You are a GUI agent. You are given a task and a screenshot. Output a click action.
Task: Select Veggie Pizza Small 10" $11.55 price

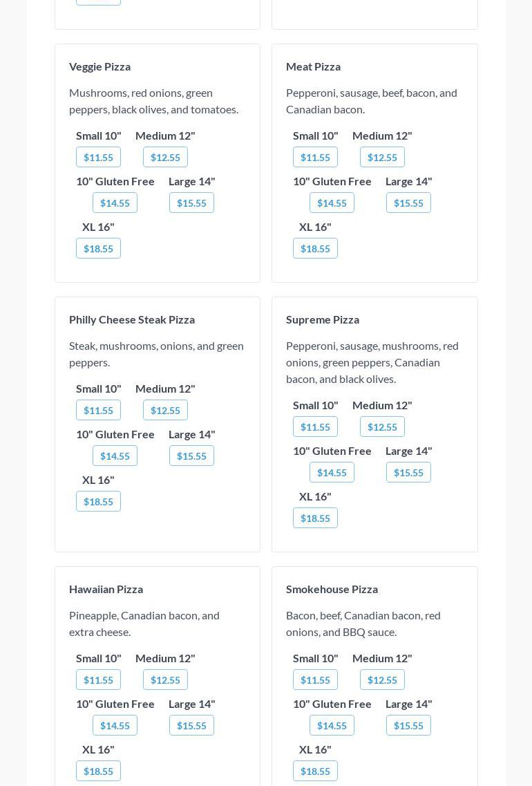click(98, 157)
